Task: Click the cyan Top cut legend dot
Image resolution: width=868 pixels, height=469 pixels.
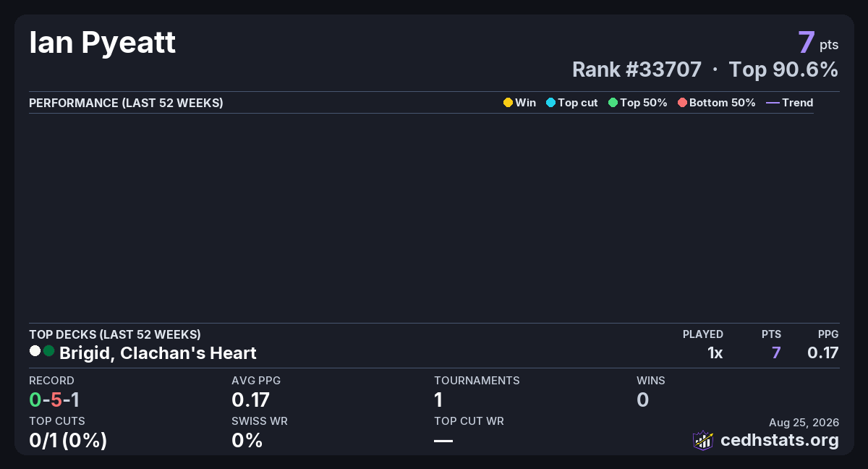Action: (x=550, y=103)
